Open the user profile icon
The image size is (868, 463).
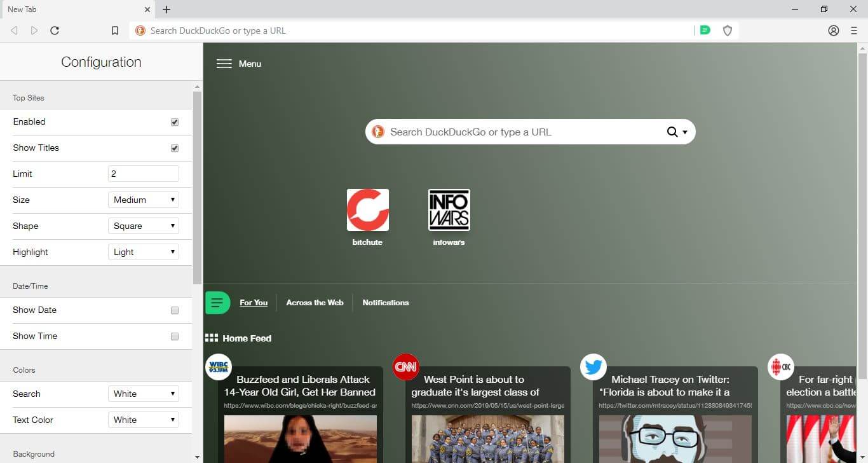(834, 31)
